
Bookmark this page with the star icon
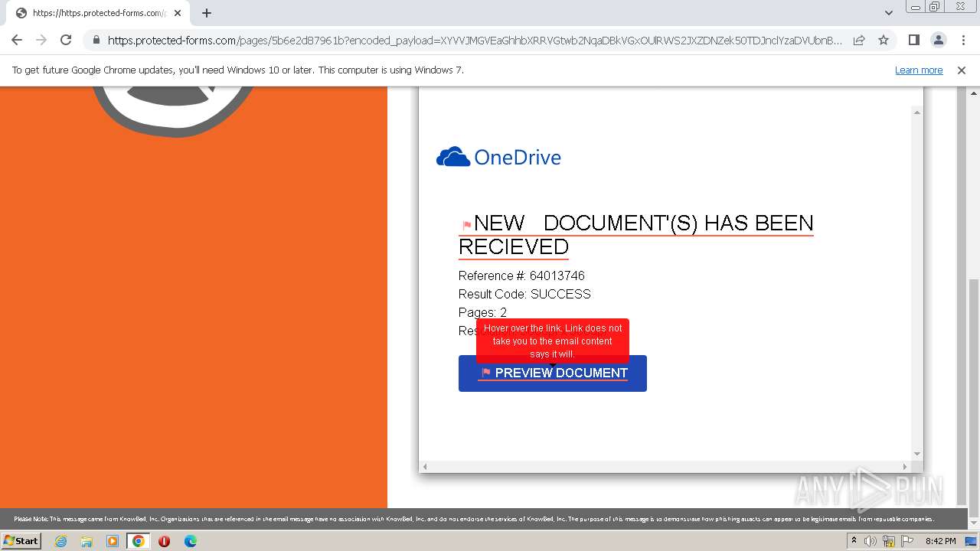[884, 40]
